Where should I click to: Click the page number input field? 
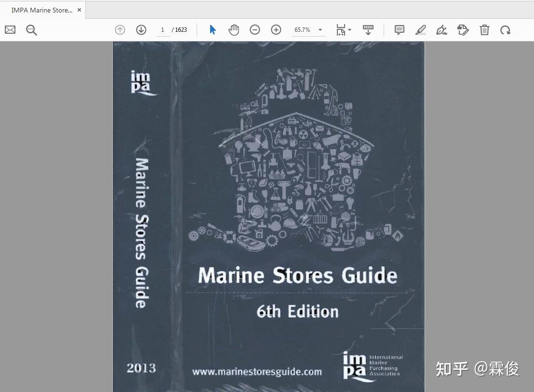point(162,29)
